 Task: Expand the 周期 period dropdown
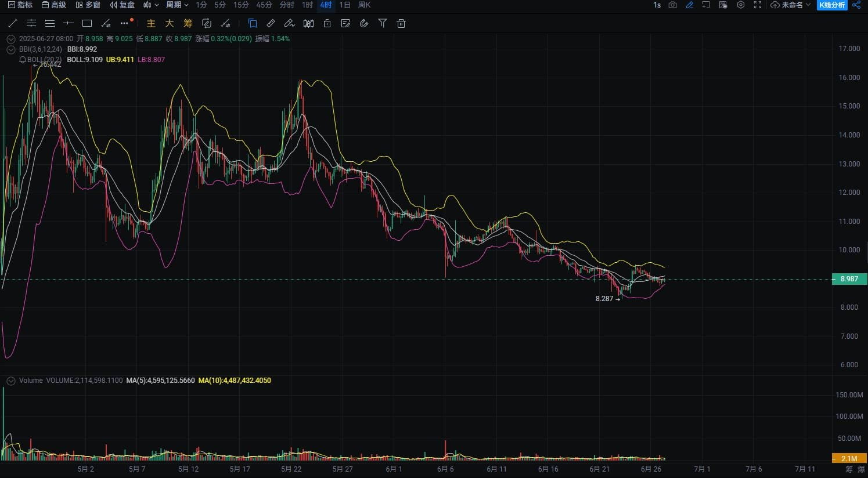coord(177,5)
